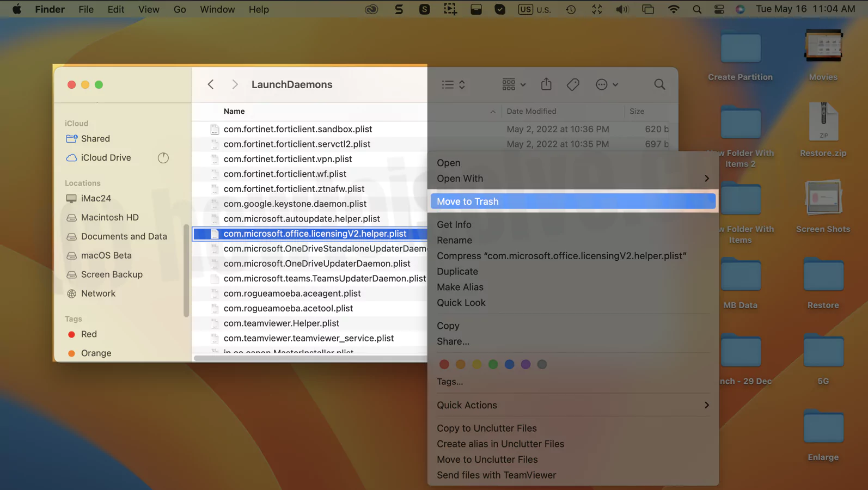
Task: Select Get Info in the context menu
Action: 454,224
